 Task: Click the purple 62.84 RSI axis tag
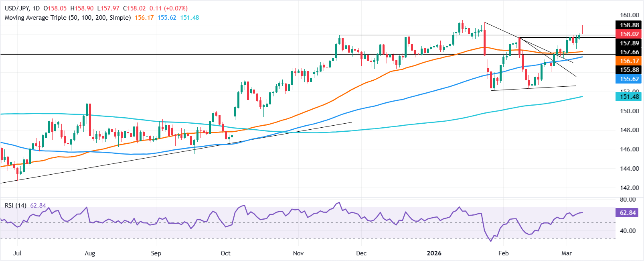pos(628,213)
